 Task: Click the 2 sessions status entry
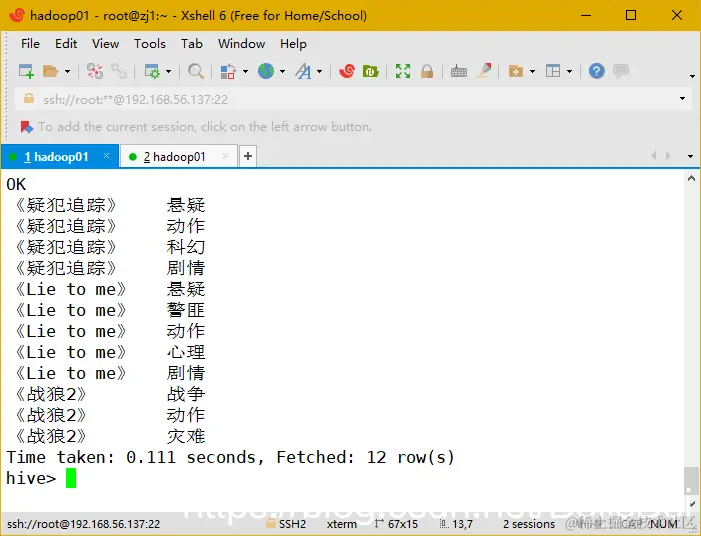coord(529,524)
